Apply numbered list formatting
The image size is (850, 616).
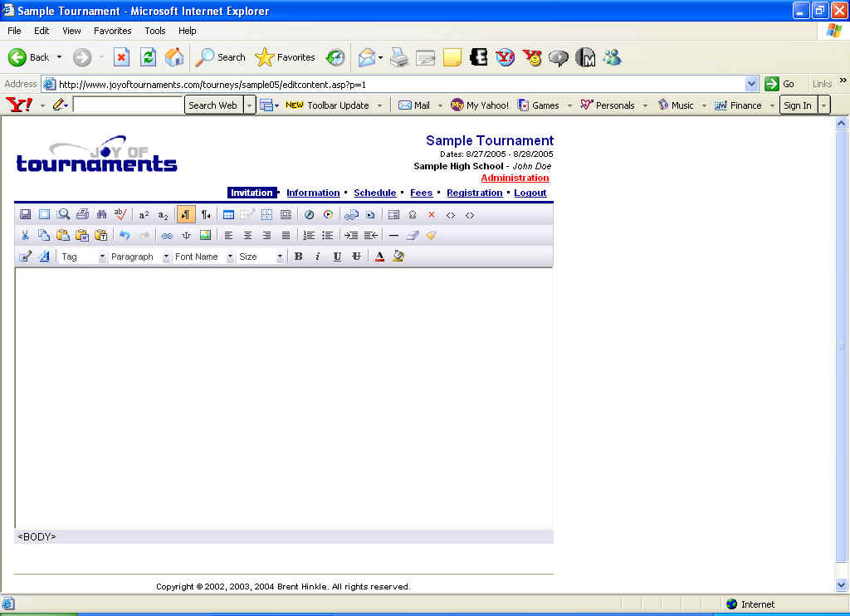coord(309,236)
